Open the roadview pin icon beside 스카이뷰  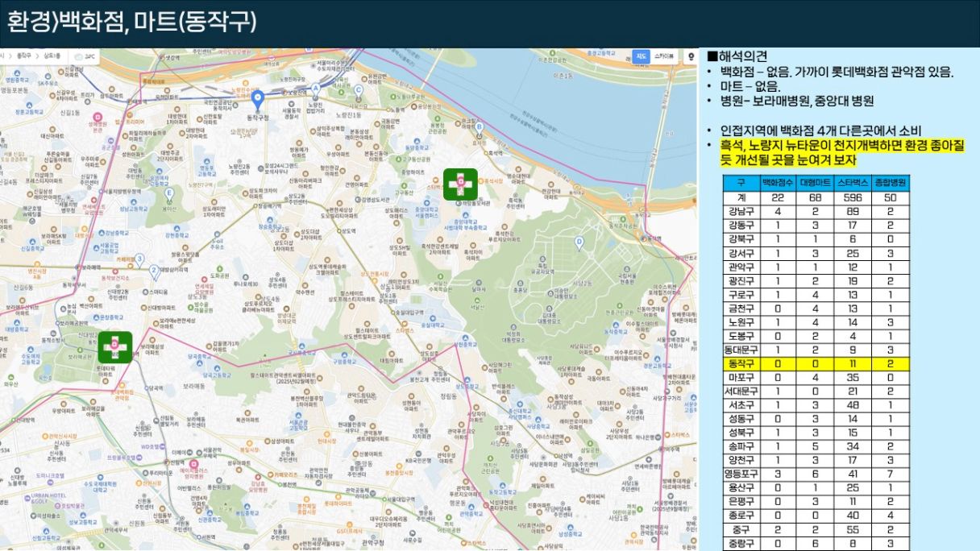click(x=690, y=56)
